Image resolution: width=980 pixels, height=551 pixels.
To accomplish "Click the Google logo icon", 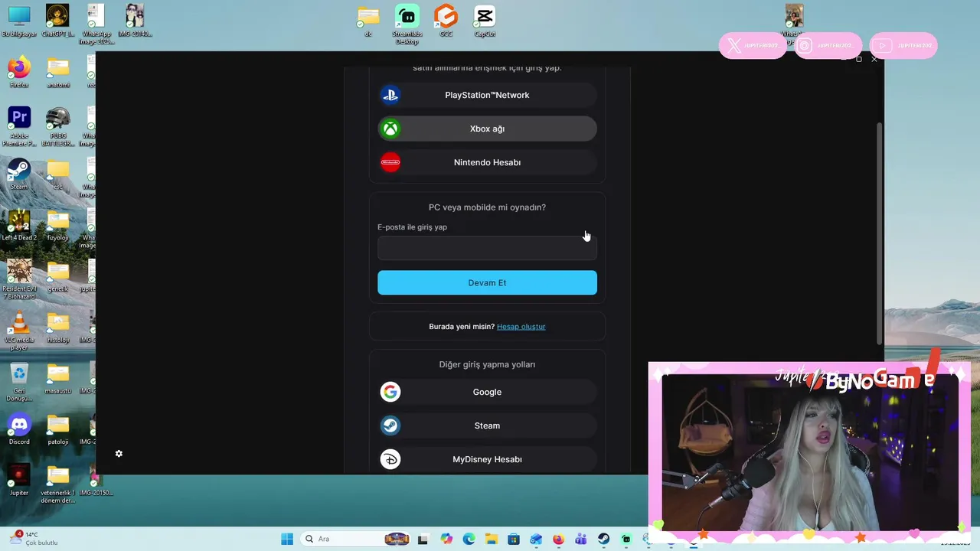I will [390, 392].
